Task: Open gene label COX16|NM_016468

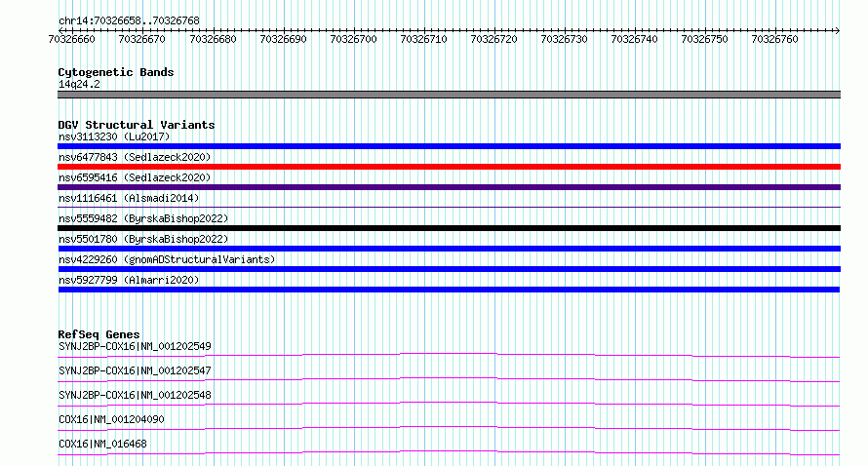Action: tap(102, 444)
